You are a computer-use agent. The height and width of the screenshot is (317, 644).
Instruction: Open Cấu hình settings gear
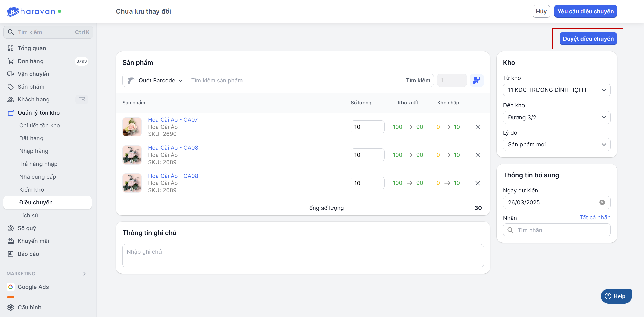11,307
